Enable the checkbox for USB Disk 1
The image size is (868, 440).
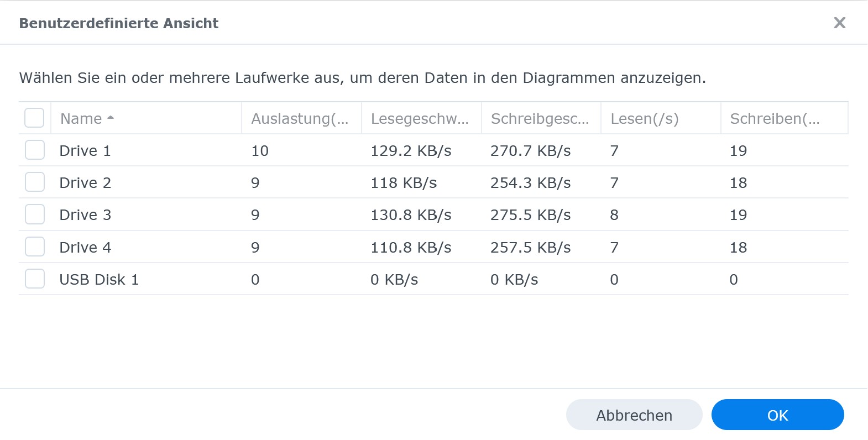34,279
